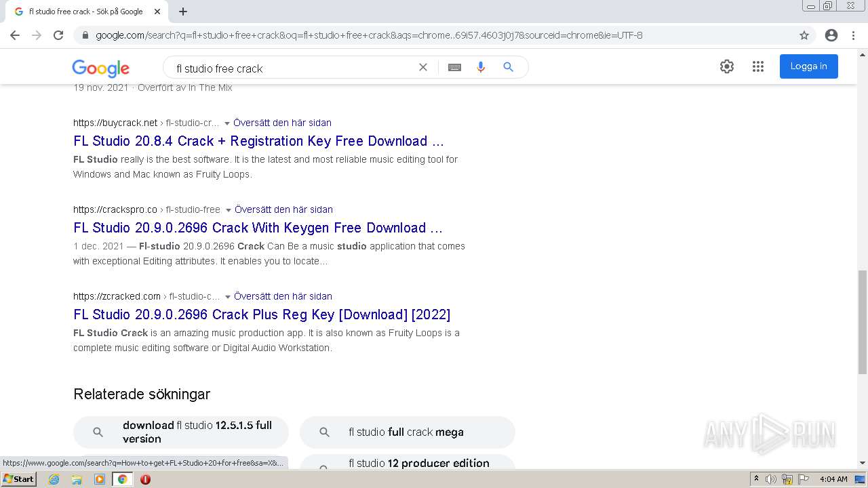Open the red Opera icon in the taskbar

tap(145, 479)
